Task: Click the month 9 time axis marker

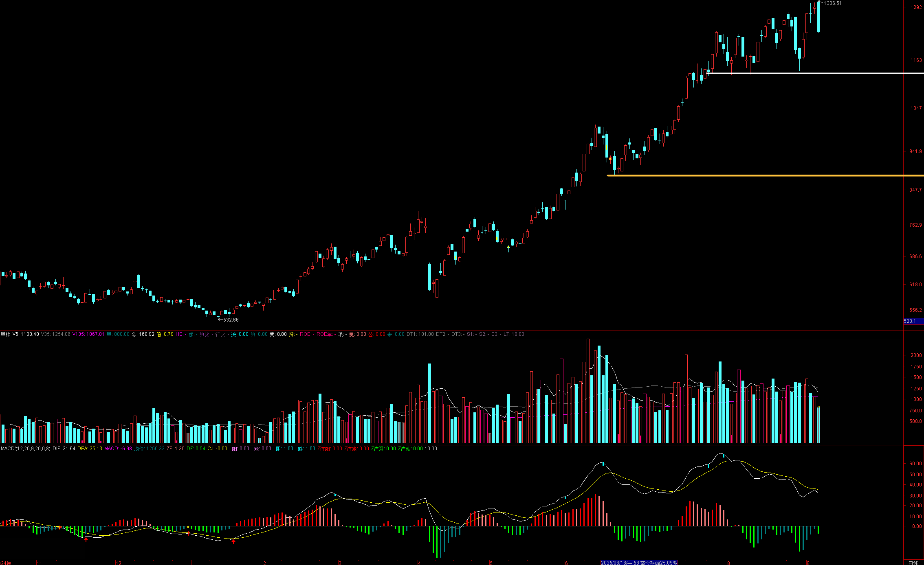Action: tap(808, 563)
